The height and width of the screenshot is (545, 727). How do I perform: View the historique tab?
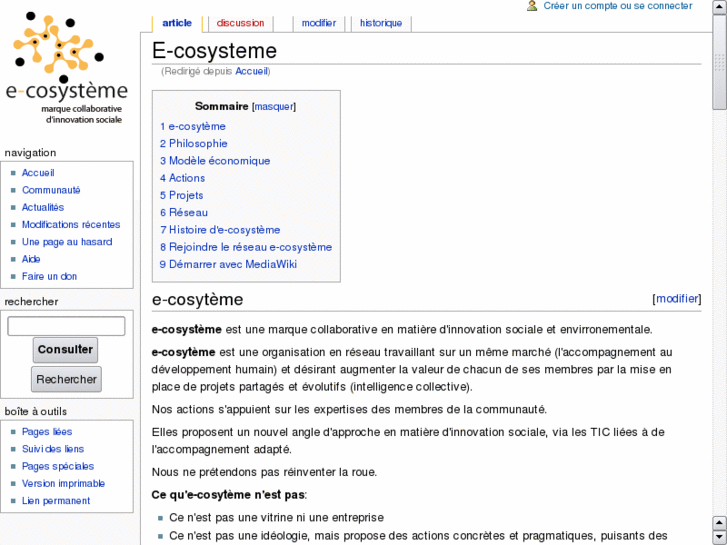tap(381, 23)
